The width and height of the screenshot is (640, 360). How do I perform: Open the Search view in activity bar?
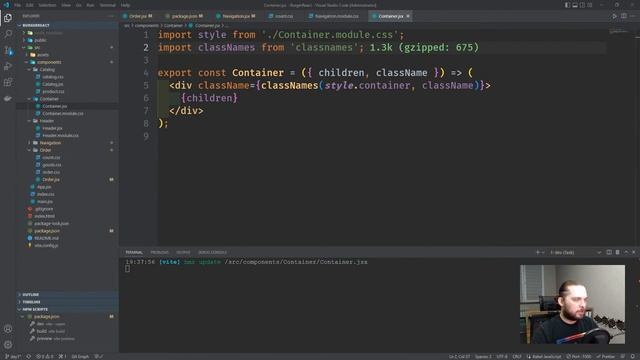[8, 34]
